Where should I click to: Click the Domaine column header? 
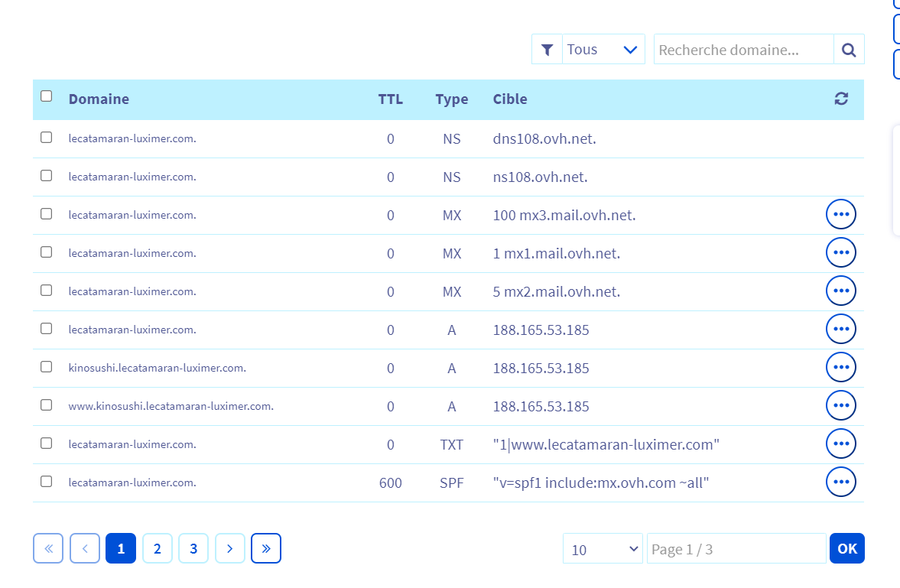[99, 99]
